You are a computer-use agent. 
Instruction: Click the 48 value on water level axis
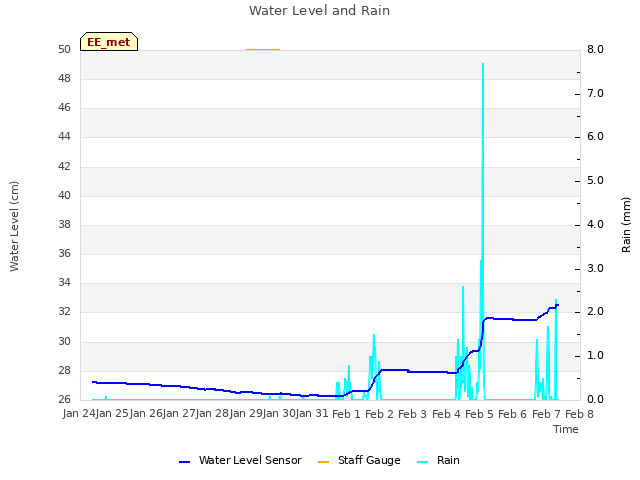64,78
